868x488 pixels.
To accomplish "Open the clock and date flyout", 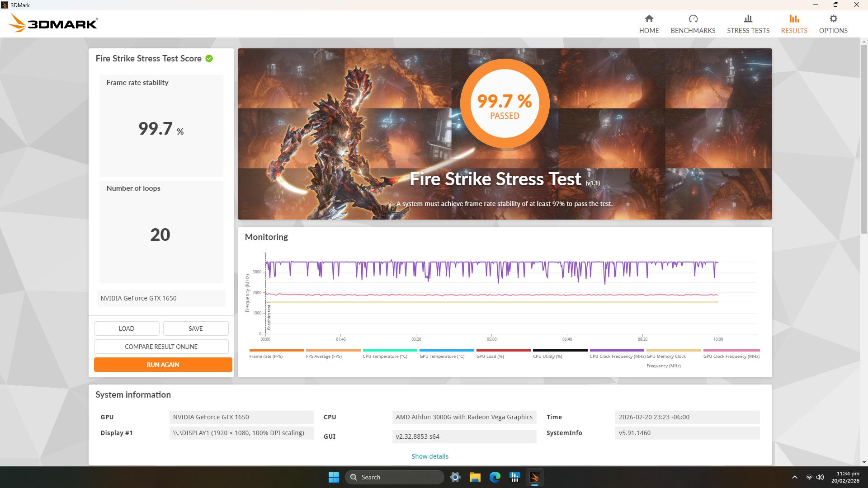I will [x=845, y=477].
